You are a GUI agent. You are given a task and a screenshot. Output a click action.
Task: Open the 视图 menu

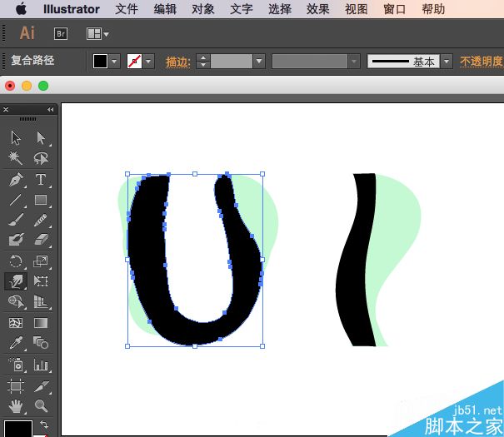pyautogui.click(x=357, y=9)
